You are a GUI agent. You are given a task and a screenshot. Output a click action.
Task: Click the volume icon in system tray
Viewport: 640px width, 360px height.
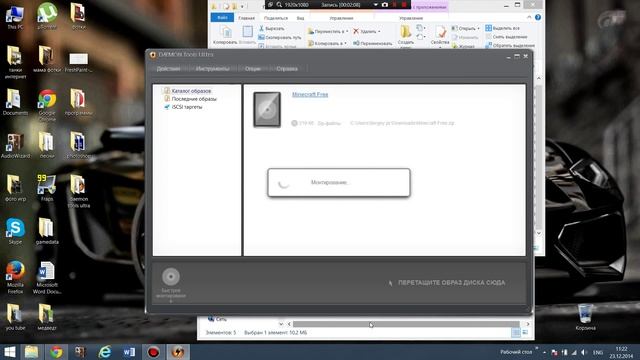click(584, 352)
